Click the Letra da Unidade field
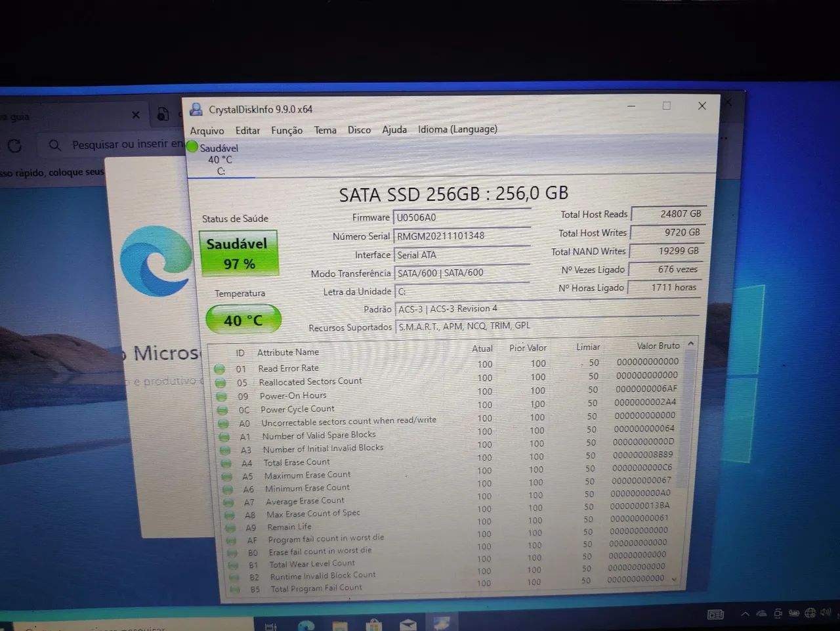 click(x=461, y=291)
